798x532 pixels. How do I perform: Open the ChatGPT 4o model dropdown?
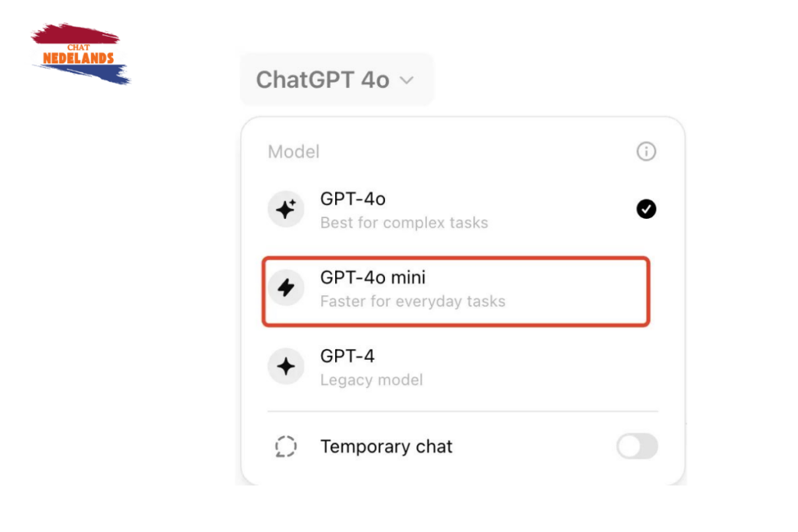click(x=336, y=79)
